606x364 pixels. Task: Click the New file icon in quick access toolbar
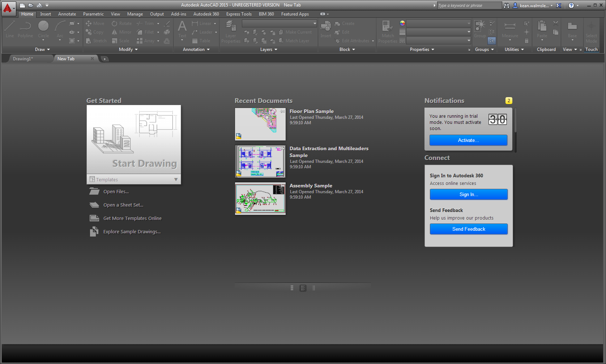point(22,5)
